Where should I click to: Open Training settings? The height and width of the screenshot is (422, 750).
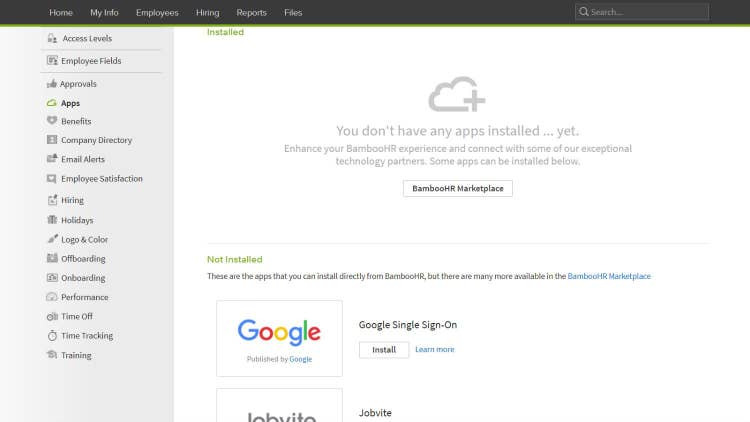pyautogui.click(x=76, y=355)
